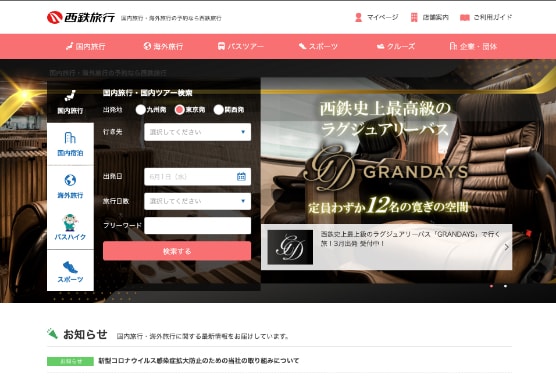Select 東京発 departure radio button

179,110
